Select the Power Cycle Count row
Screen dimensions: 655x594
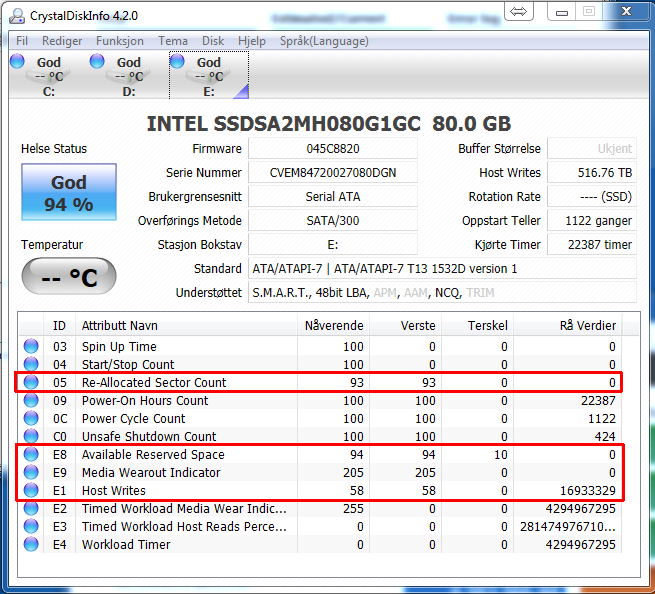[x=320, y=418]
